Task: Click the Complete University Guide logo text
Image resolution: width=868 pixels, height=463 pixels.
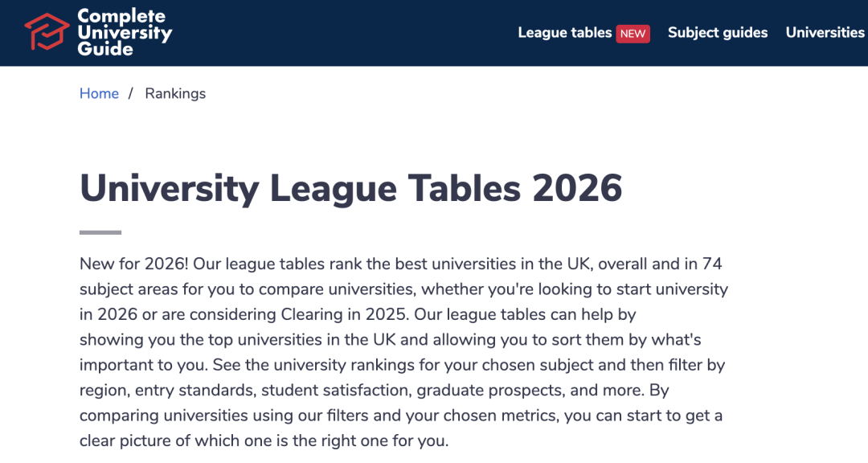Action: pos(125,32)
